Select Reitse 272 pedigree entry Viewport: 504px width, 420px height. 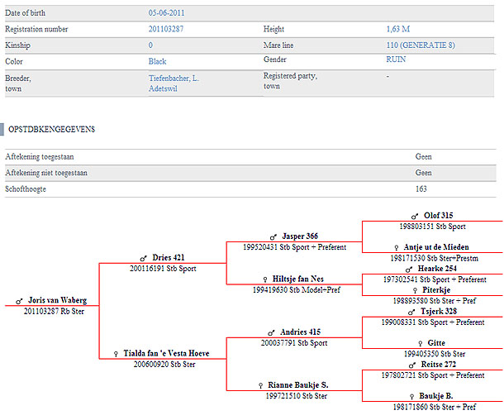tap(438, 365)
